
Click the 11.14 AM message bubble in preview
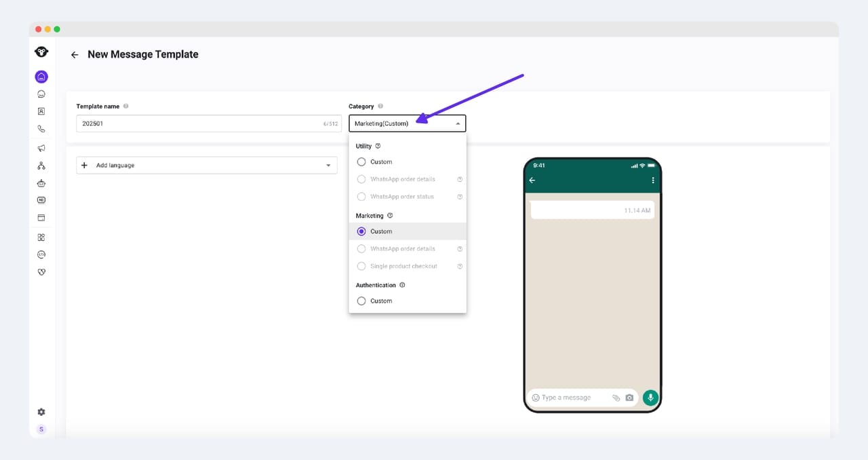pyautogui.click(x=592, y=210)
